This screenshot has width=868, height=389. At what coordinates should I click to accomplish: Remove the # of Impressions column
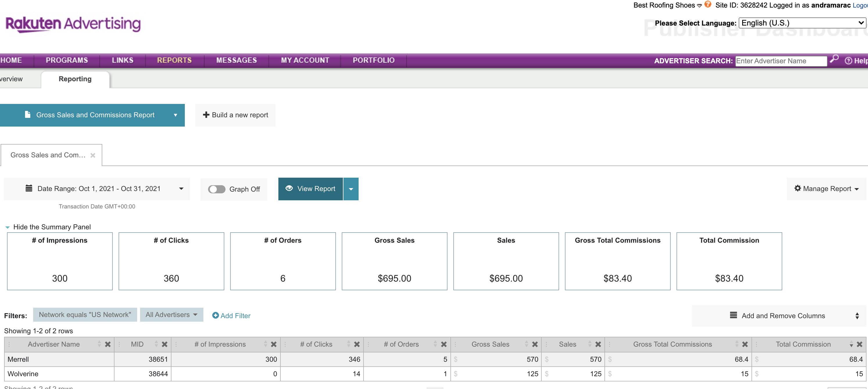pyautogui.click(x=274, y=344)
